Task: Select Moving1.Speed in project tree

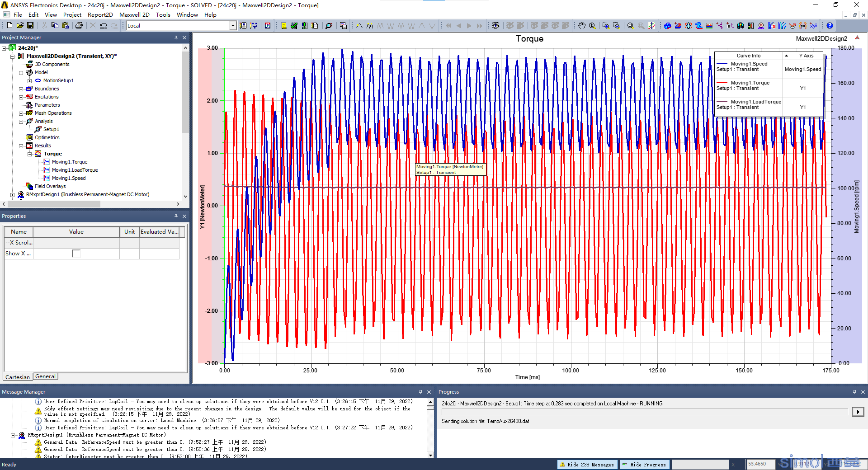Action: tap(68, 178)
